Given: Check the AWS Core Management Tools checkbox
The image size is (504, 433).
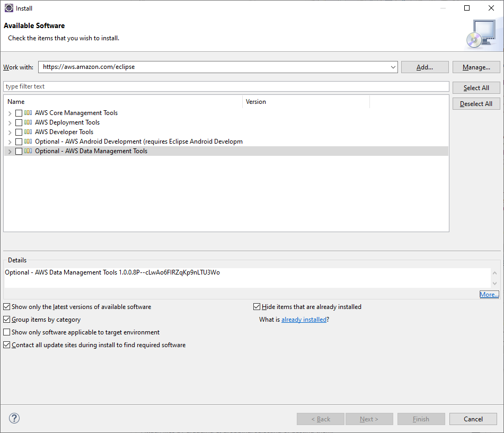Looking at the screenshot, I should pos(19,113).
